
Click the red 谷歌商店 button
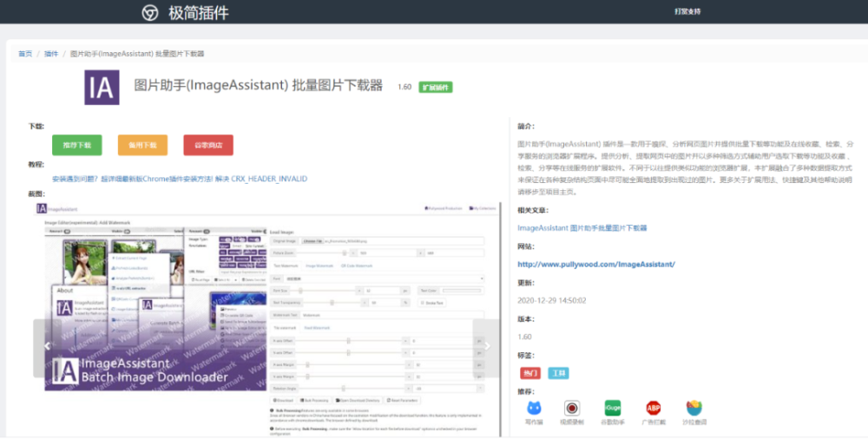pos(208,145)
